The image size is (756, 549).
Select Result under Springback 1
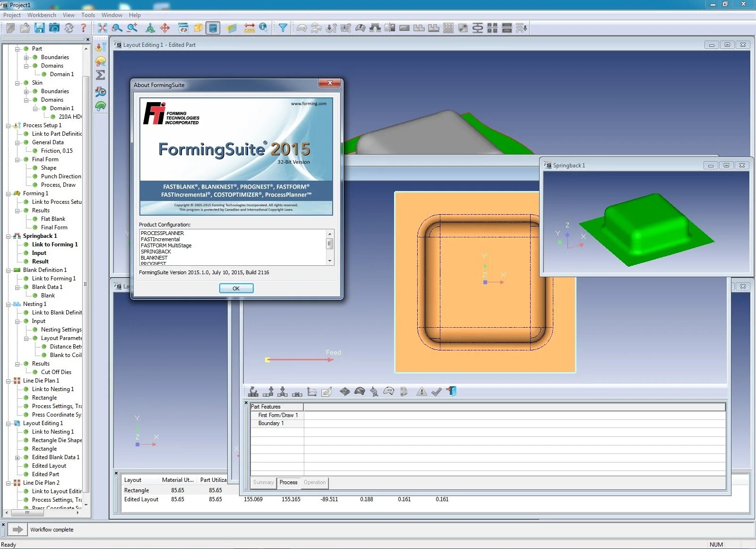click(40, 261)
